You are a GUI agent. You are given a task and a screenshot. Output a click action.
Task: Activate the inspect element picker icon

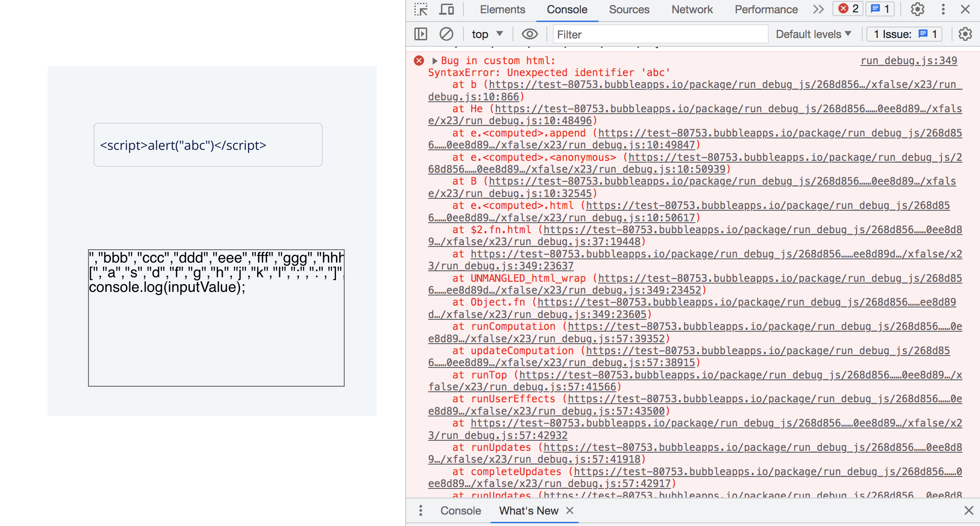(x=421, y=10)
